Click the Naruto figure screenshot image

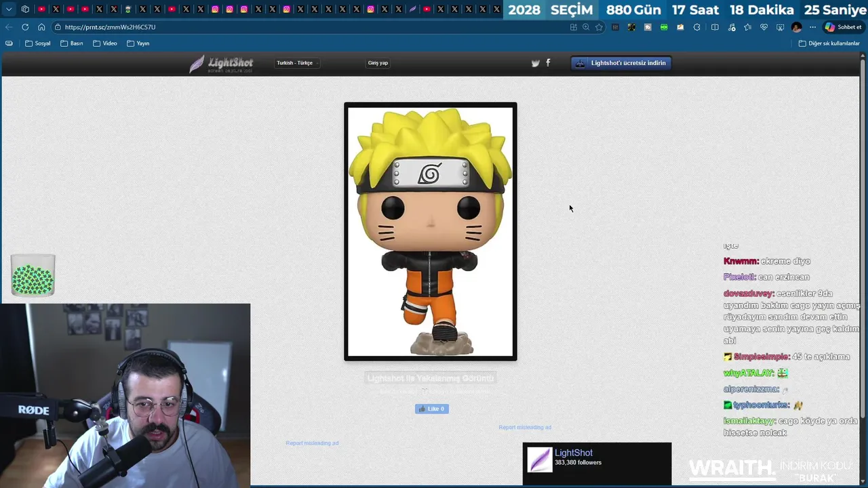click(x=431, y=232)
